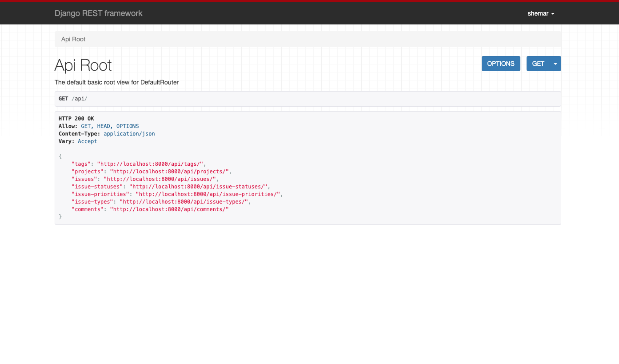Open the issue-statuses endpoint URL
The image size is (619, 364).
pos(198,186)
